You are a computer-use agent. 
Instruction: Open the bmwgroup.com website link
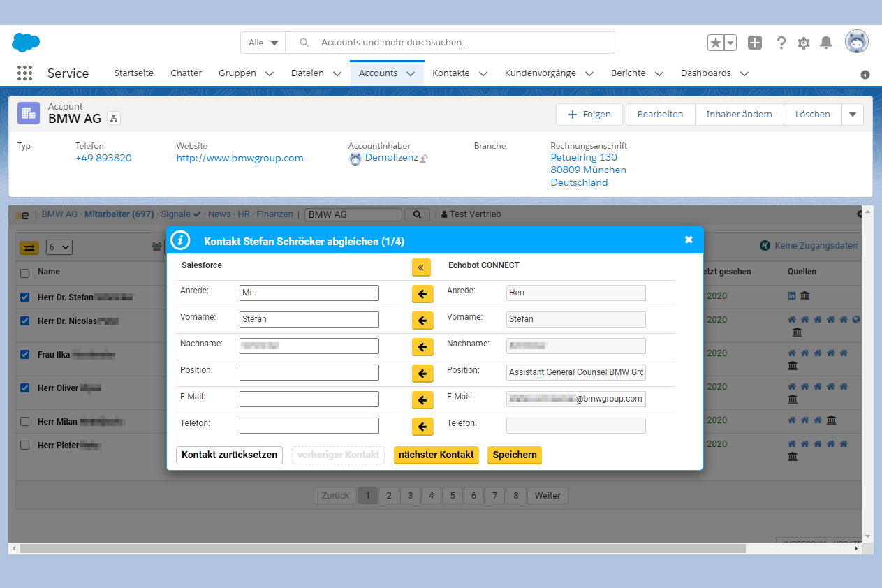click(240, 158)
